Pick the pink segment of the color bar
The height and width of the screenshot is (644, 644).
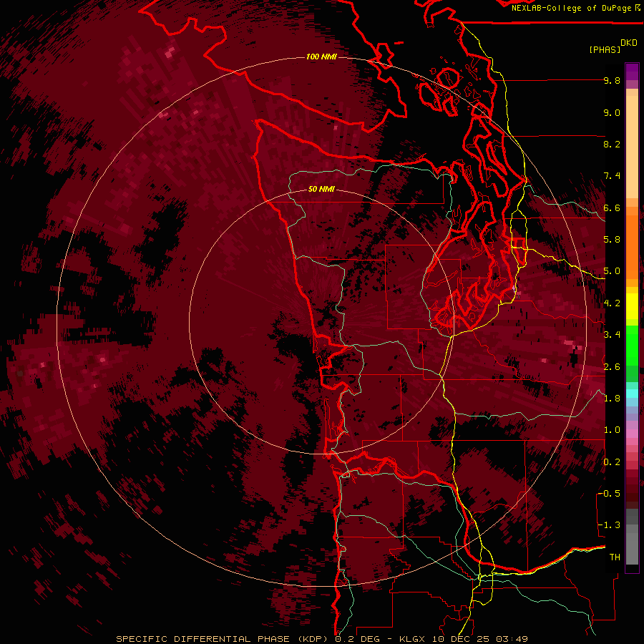tap(632, 434)
